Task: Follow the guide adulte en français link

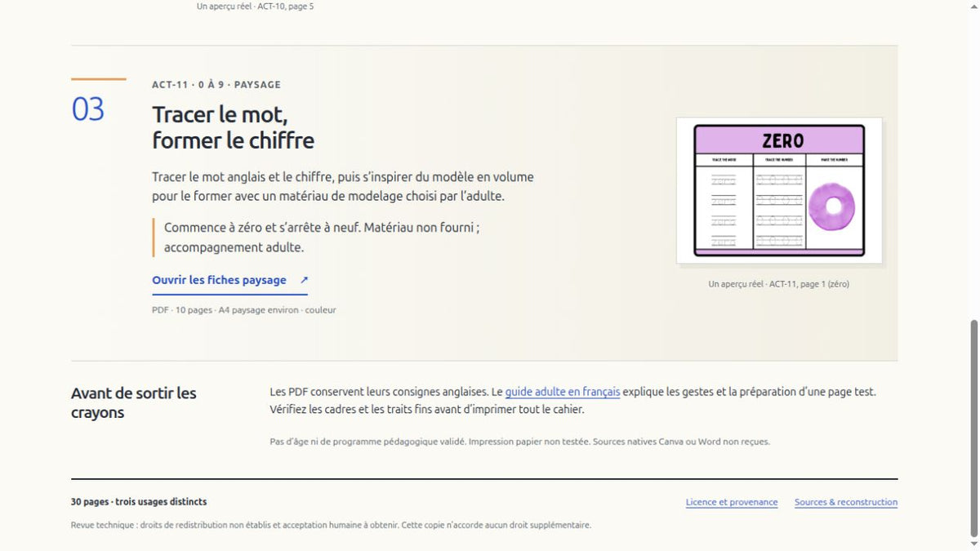Action: click(562, 392)
